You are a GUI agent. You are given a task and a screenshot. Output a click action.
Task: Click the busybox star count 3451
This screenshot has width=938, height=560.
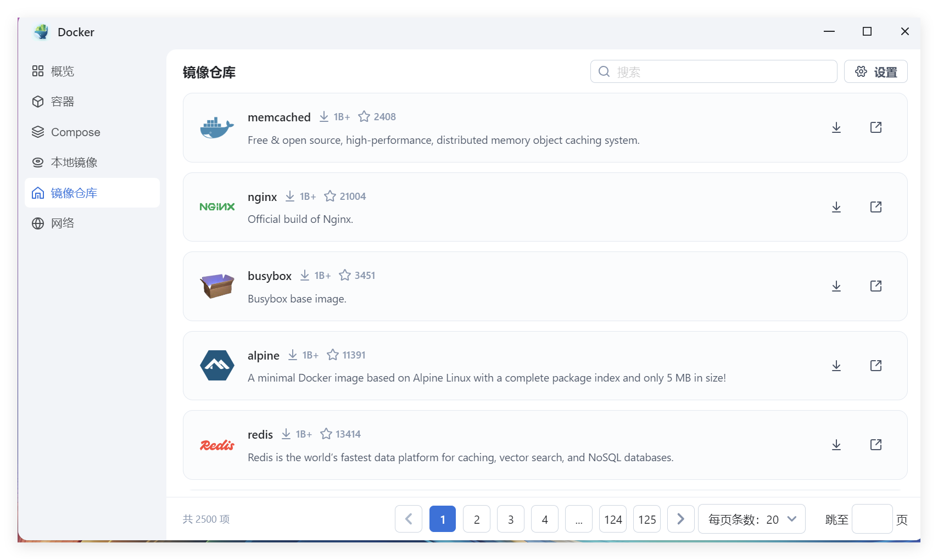(365, 276)
